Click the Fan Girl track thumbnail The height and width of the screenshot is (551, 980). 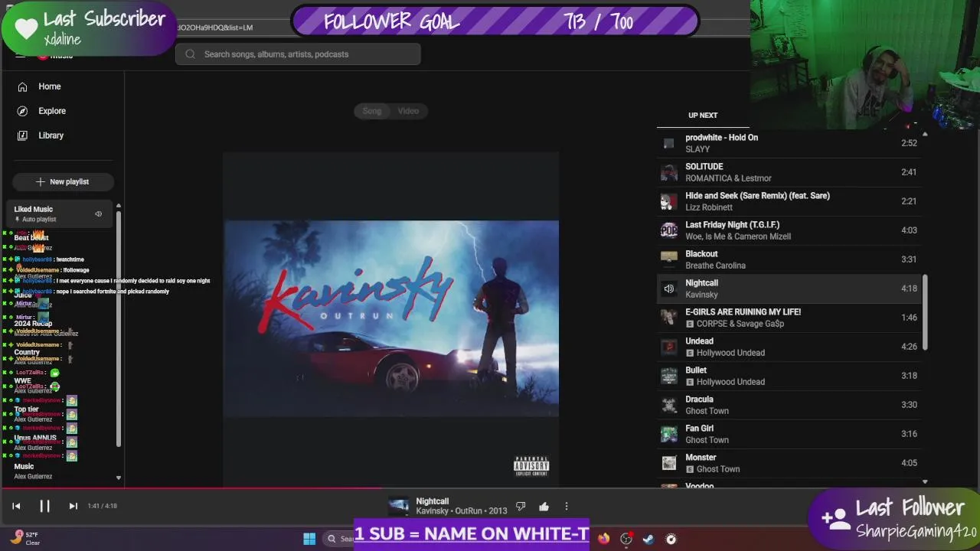coord(669,434)
